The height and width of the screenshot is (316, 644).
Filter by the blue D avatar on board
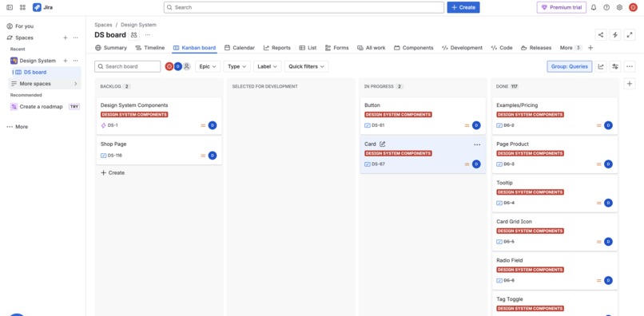tap(178, 66)
